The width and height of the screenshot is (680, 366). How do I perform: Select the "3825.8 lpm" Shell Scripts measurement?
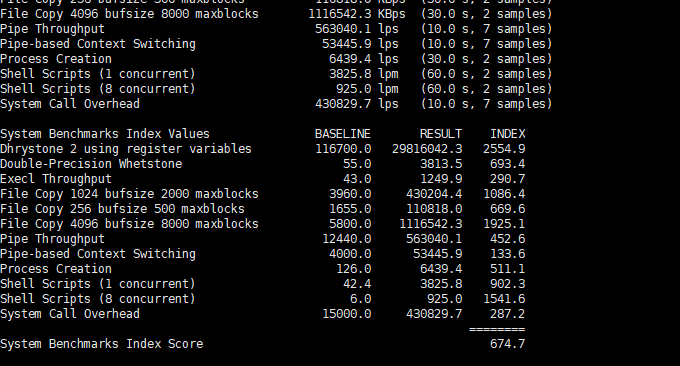tap(364, 74)
